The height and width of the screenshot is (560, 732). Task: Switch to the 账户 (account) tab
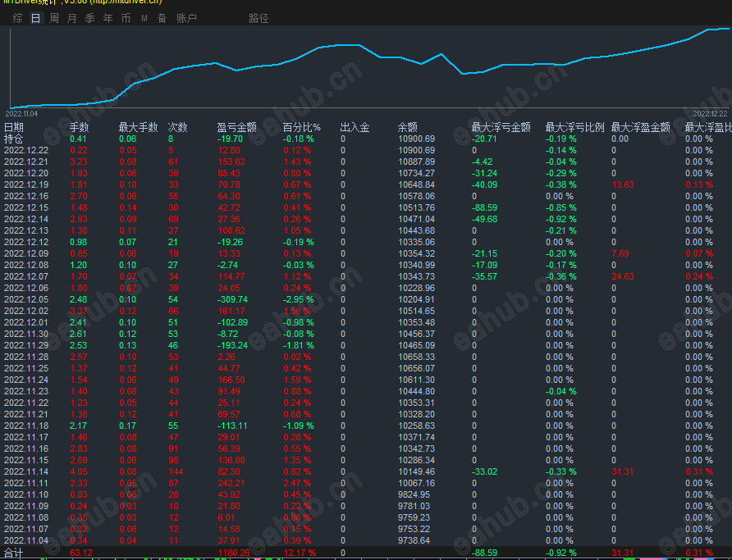[187, 18]
